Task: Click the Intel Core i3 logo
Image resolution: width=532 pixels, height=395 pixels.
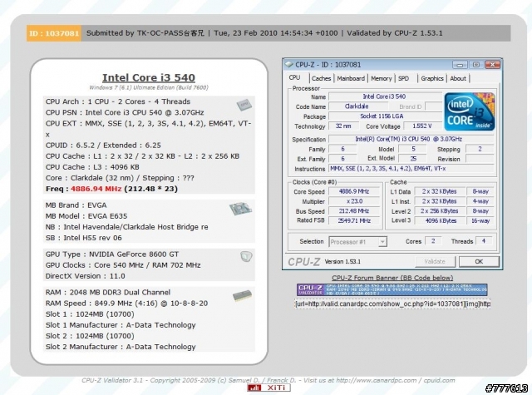Action: 470,111
